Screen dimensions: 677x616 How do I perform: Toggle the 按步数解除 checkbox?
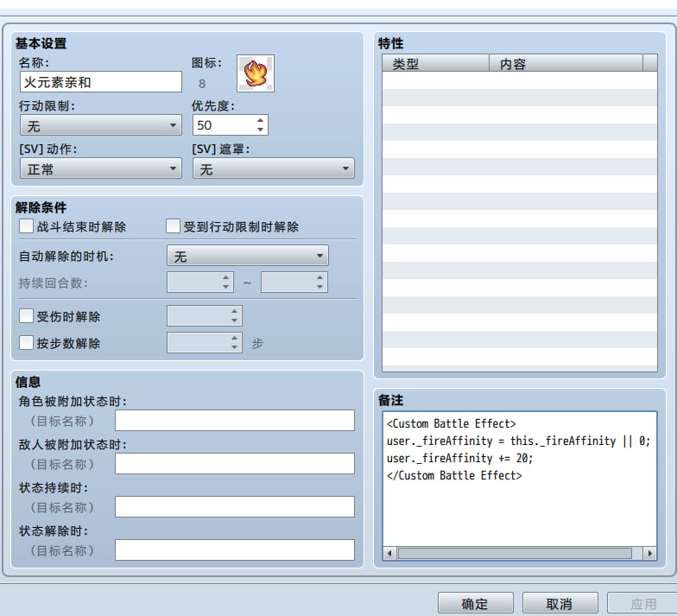click(26, 342)
